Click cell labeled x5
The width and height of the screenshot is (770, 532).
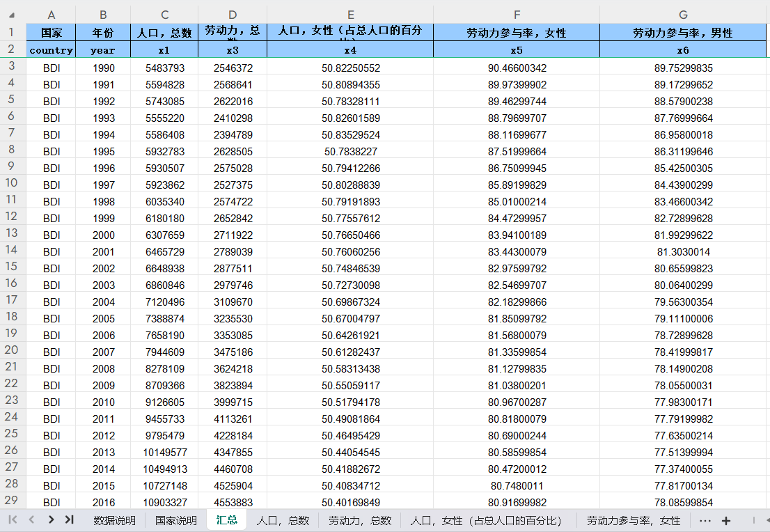tap(517, 49)
